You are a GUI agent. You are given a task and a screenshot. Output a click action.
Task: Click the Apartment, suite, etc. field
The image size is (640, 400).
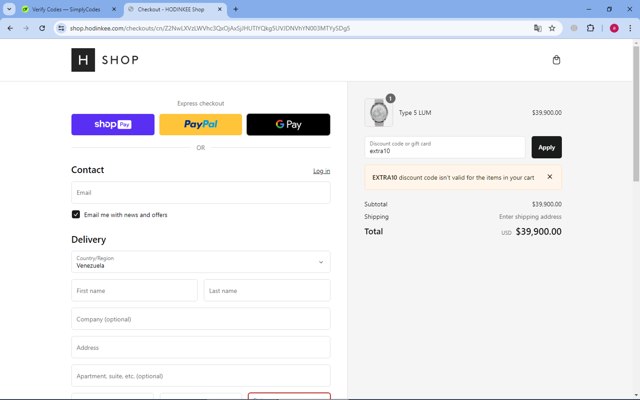(x=200, y=376)
